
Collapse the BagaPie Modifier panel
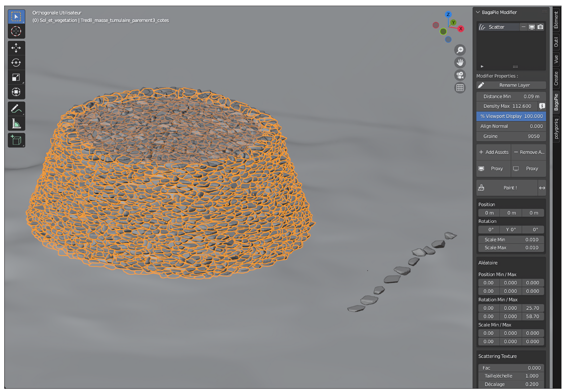click(478, 12)
